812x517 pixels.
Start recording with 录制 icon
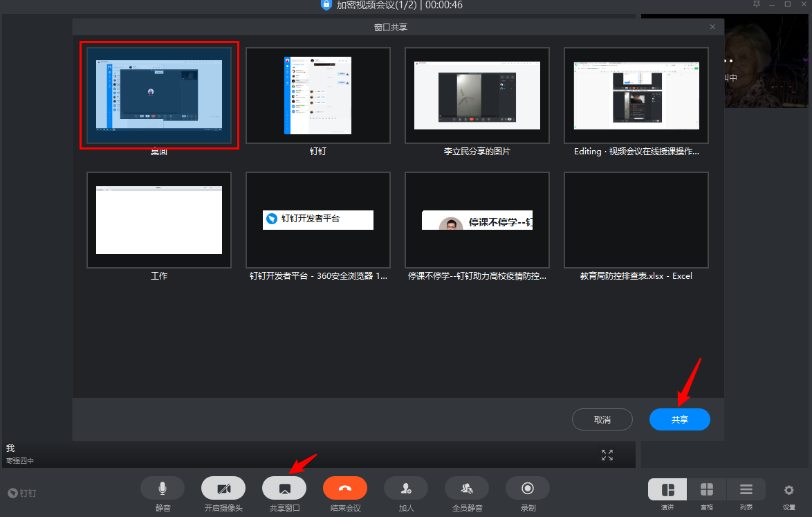click(528, 489)
